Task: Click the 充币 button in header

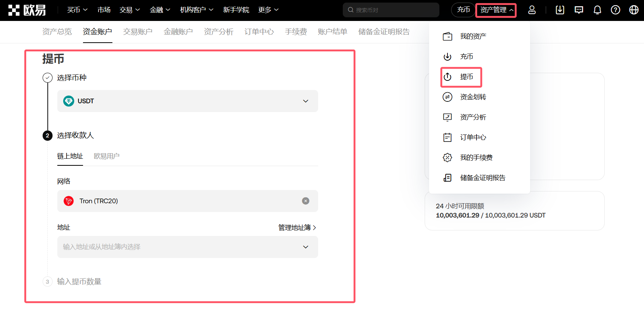Action: tap(463, 10)
